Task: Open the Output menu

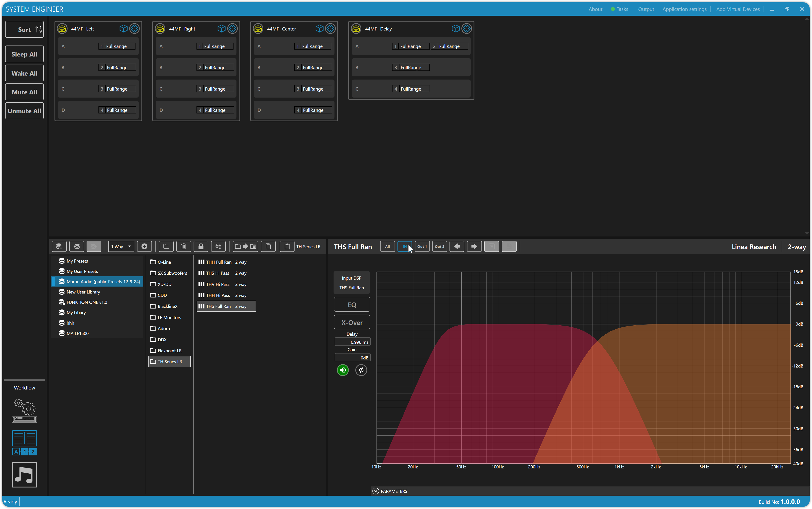Action: 646,9
